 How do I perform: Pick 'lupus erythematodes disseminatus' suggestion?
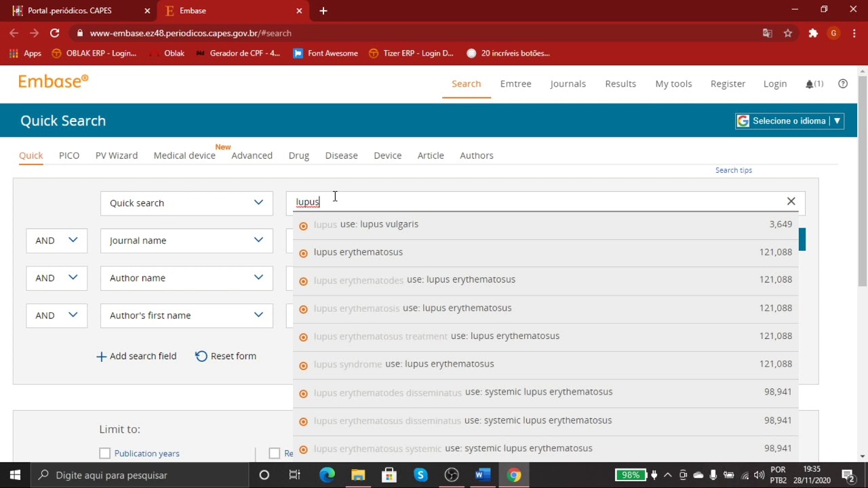point(546,392)
